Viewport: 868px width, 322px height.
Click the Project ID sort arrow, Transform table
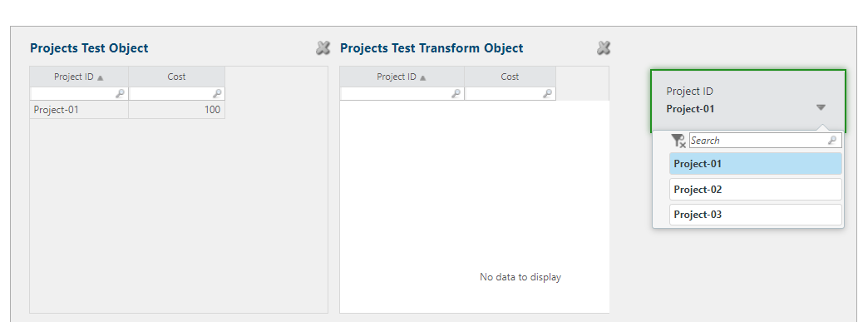tap(423, 77)
